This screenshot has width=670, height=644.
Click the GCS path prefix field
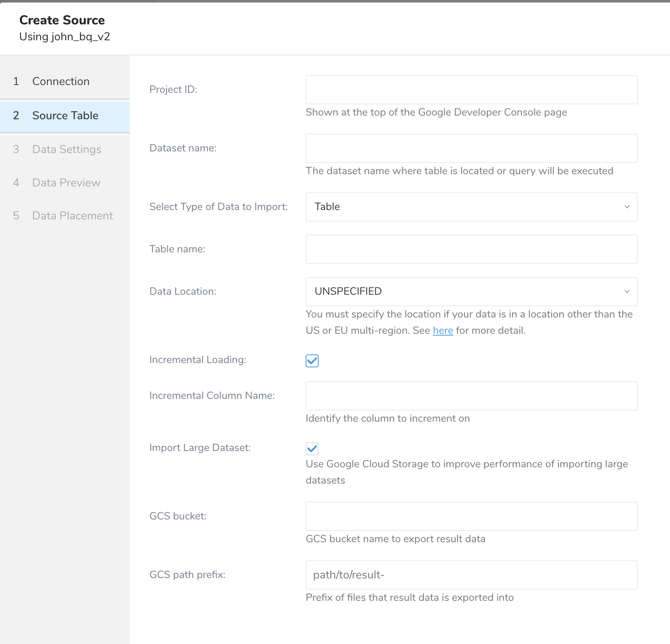click(471, 575)
